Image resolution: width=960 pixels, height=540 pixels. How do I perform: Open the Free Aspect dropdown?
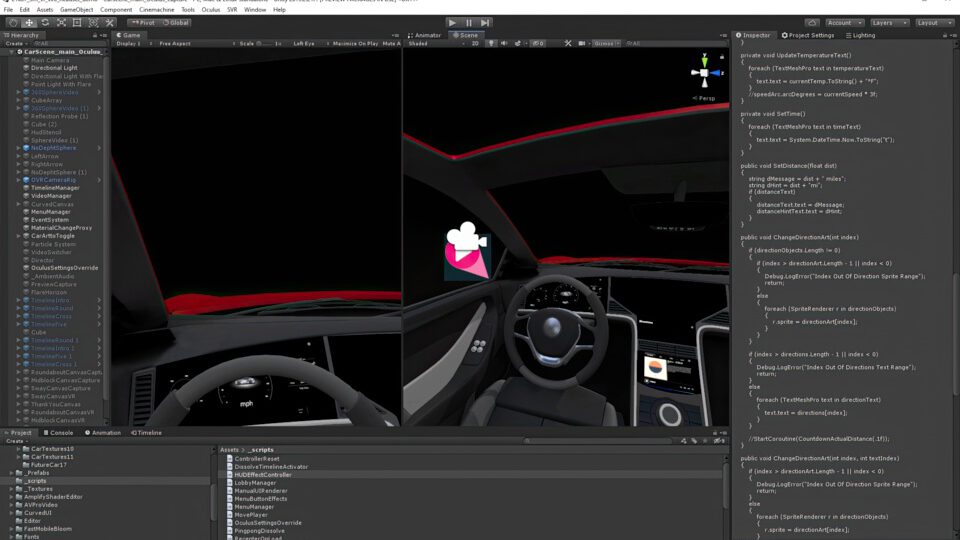(x=196, y=43)
